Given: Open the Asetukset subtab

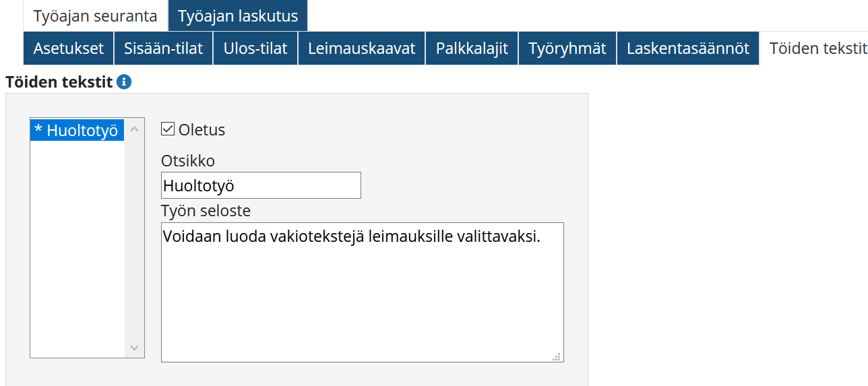Looking at the screenshot, I should pyautogui.click(x=69, y=49).
